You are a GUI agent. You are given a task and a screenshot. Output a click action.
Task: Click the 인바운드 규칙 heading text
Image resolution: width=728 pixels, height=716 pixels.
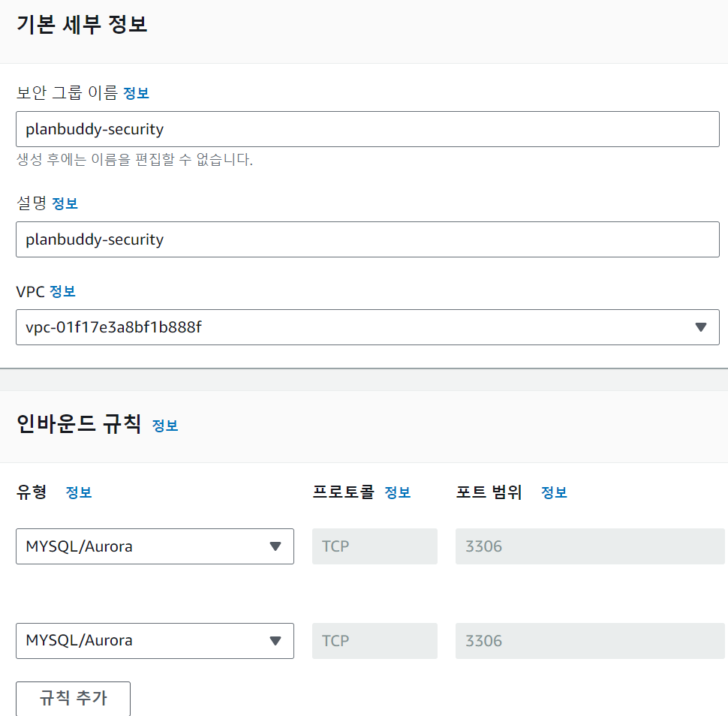click(79, 424)
